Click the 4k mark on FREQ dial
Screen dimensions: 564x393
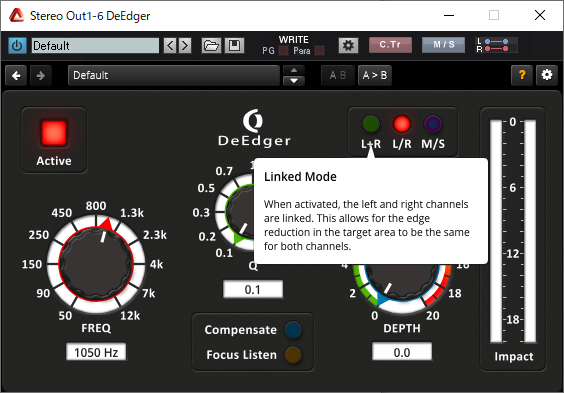pyautogui.click(x=156, y=265)
